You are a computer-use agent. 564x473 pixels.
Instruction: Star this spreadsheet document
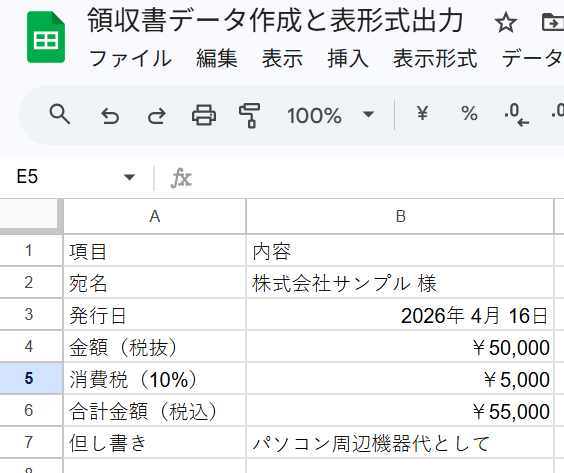505,22
